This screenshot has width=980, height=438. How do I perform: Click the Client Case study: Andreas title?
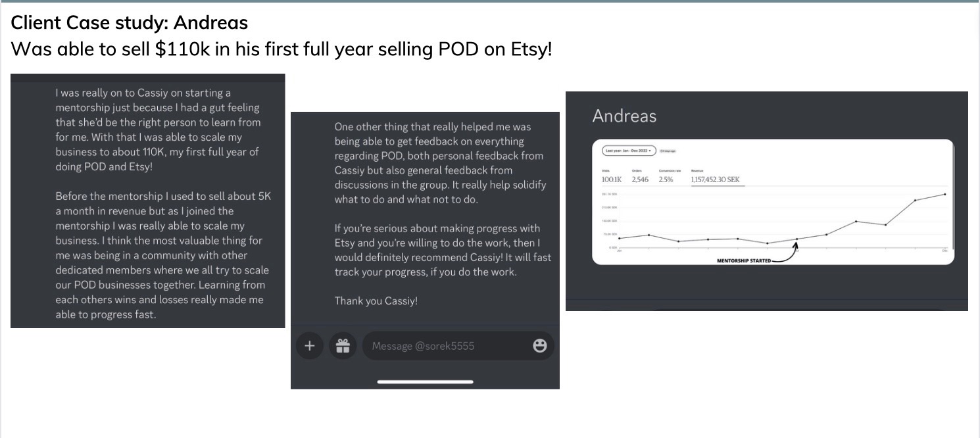click(130, 23)
